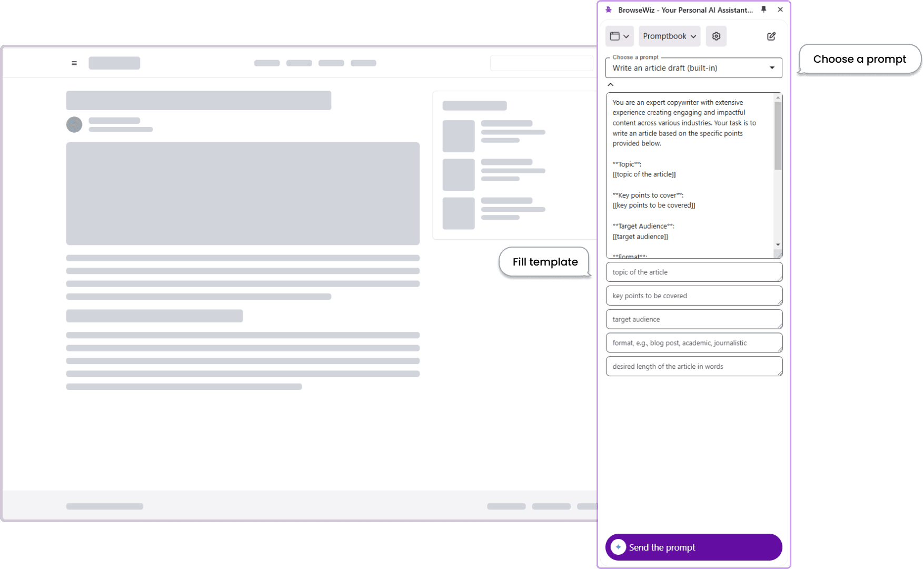
Task: Click the '**Topic**:' line in the prompt template
Action: [627, 164]
